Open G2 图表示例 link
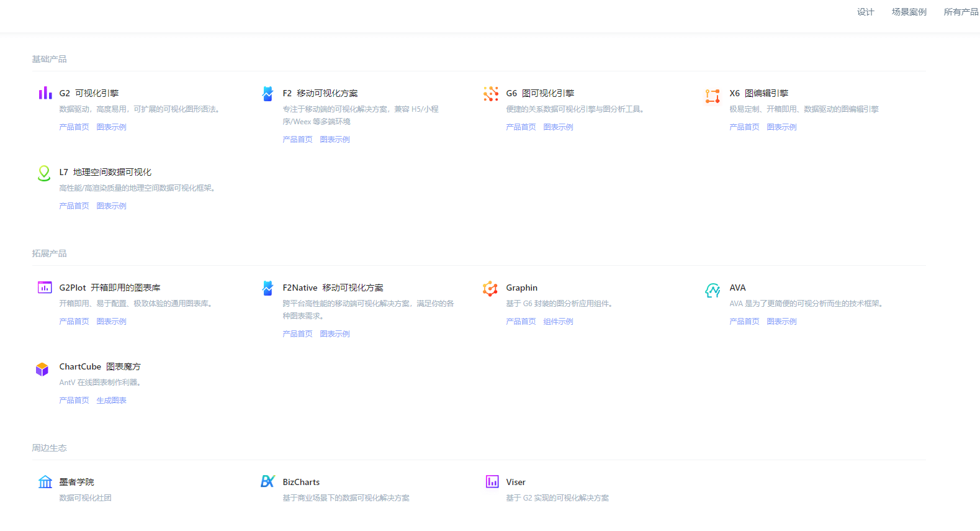 point(111,127)
